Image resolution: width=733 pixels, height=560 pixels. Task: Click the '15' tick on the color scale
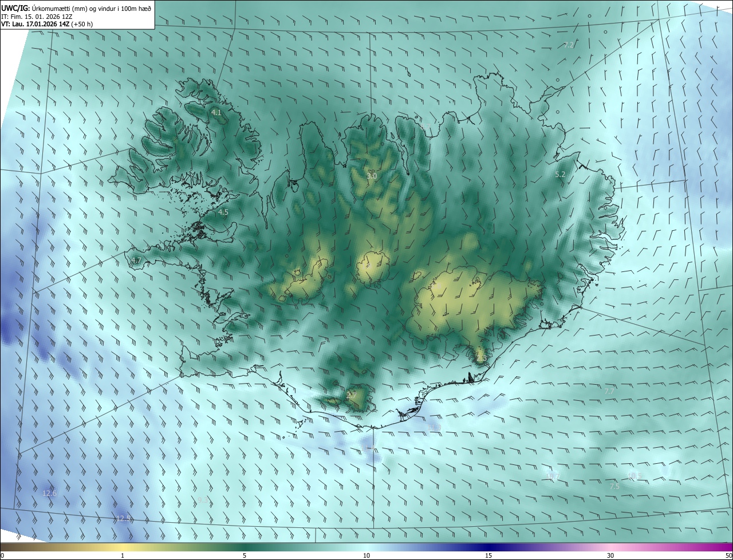tap(488, 555)
